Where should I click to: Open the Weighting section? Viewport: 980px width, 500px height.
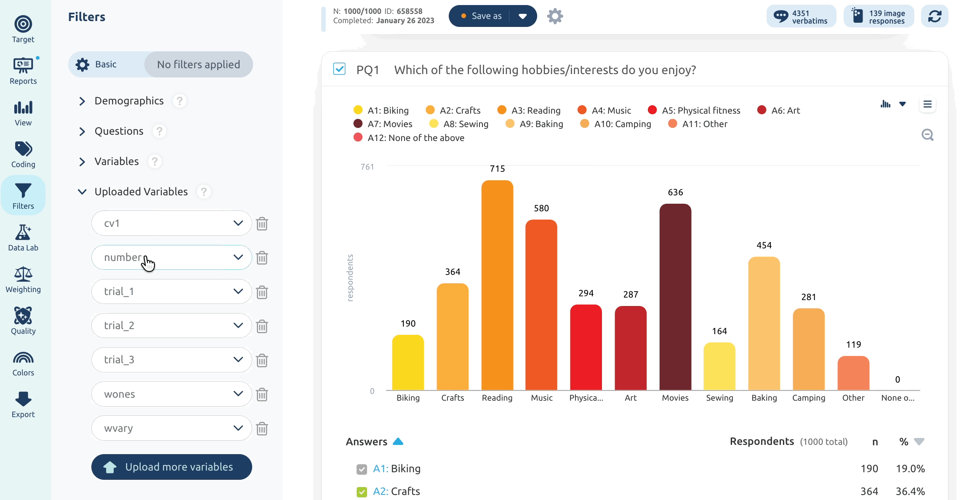(x=23, y=279)
